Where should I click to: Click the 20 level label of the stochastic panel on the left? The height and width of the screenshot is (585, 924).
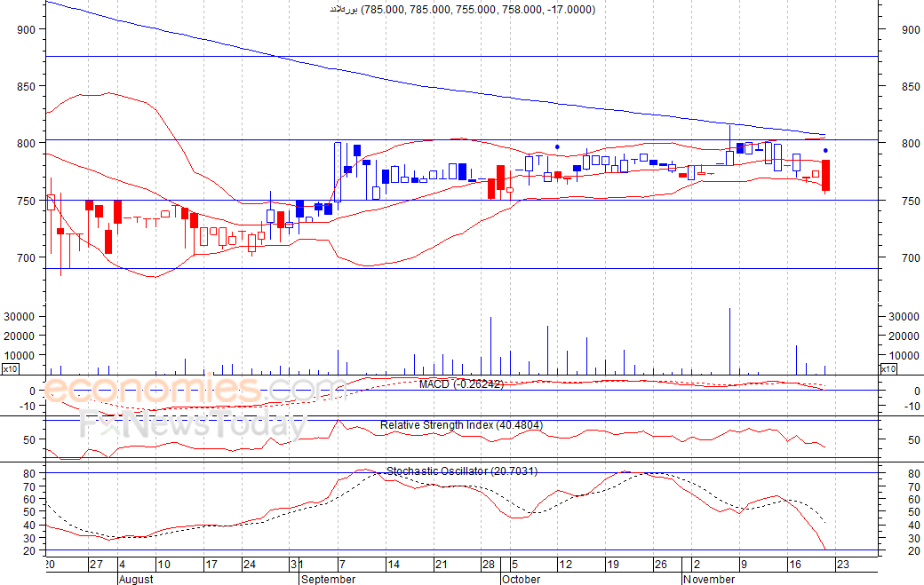click(x=29, y=551)
